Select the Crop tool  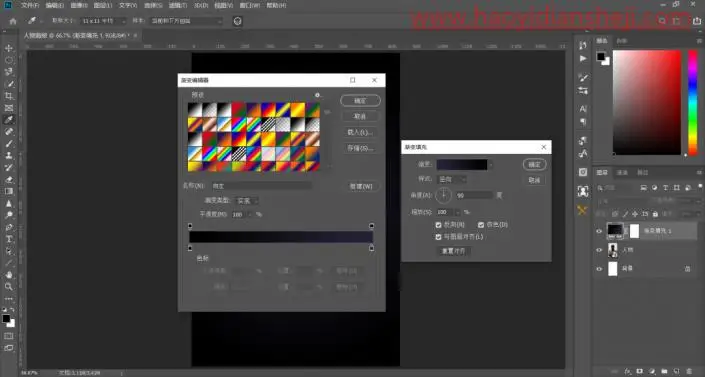[9, 96]
